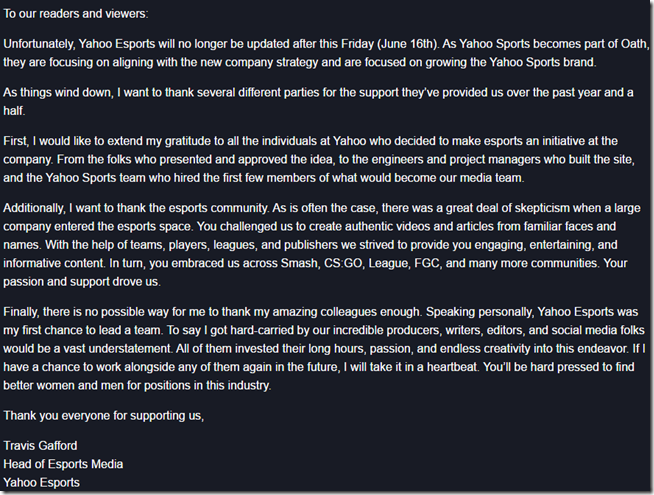Image resolution: width=654 pixels, height=495 pixels.
Task: Click the paragraph beginning 'Additionally, I want to thank'
Action: [x=322, y=245]
